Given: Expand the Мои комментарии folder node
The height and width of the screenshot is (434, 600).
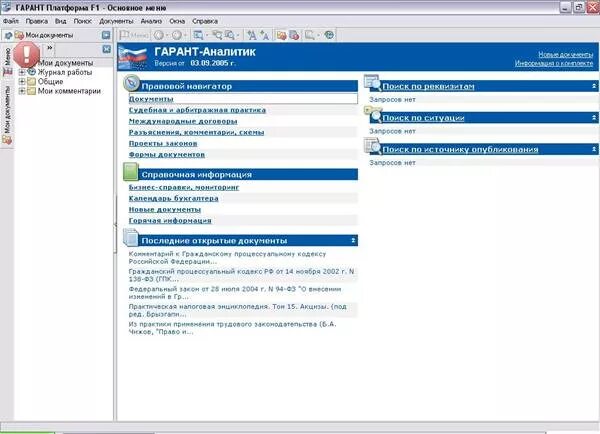Looking at the screenshot, I should tap(22, 91).
